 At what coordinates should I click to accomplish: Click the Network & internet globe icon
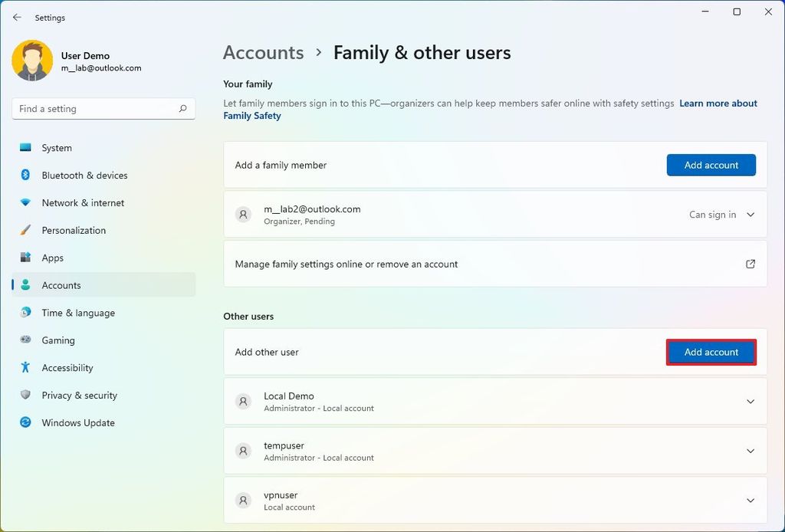pyautogui.click(x=25, y=202)
